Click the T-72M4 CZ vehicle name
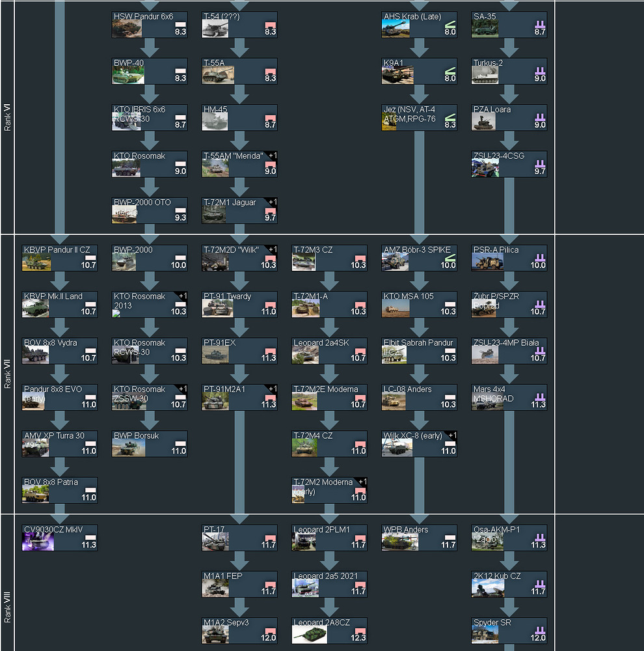The width and height of the screenshot is (644, 651). coord(313,436)
